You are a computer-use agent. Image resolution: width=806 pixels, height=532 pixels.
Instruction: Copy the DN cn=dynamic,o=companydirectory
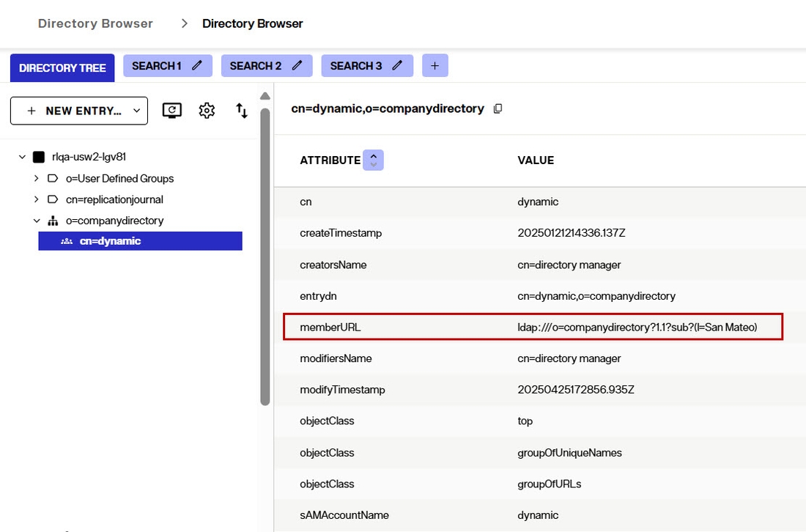pyautogui.click(x=498, y=108)
